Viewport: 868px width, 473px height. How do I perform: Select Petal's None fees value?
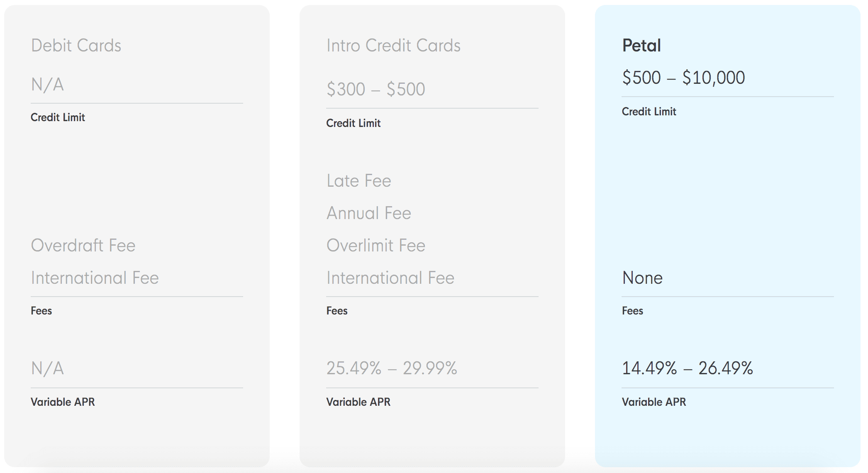[642, 278]
